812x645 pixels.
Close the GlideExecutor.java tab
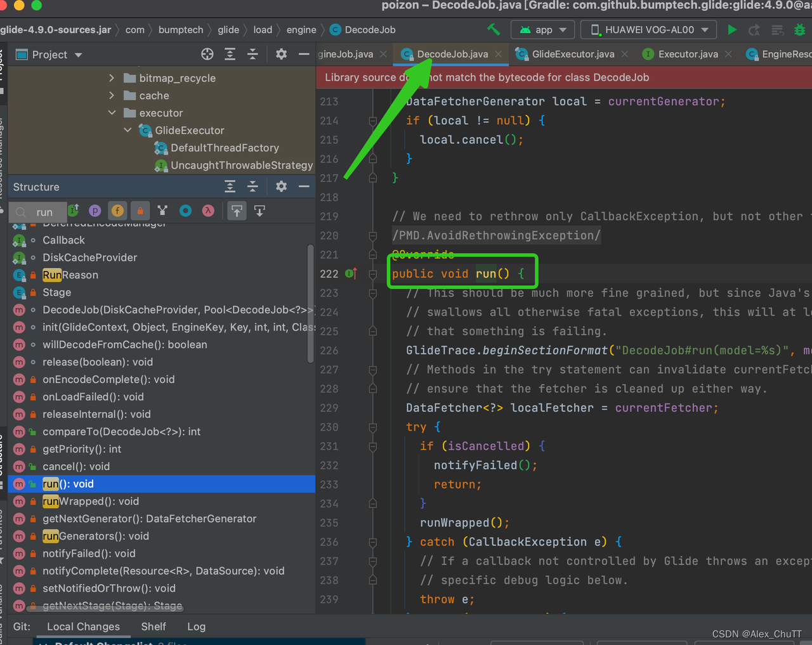click(x=625, y=54)
